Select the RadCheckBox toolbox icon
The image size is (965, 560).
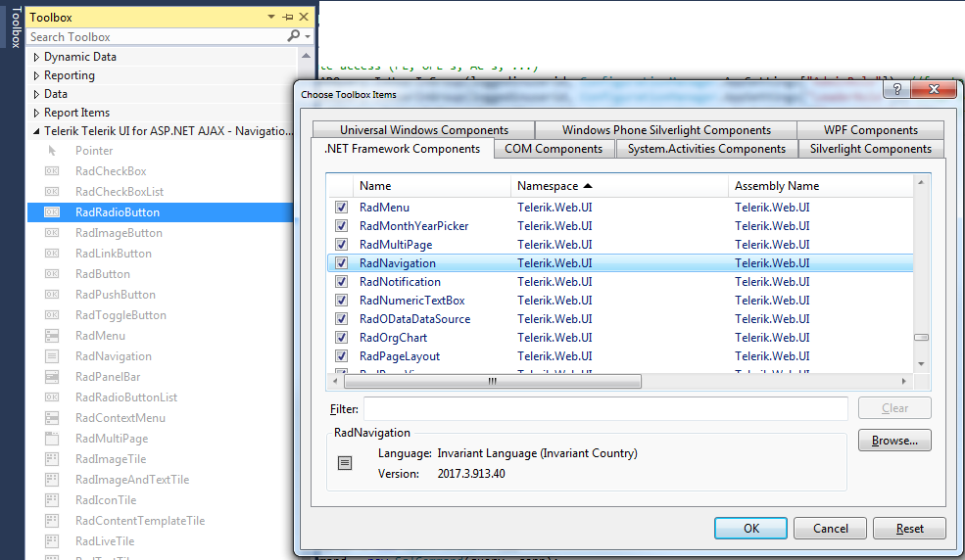pyautogui.click(x=52, y=171)
